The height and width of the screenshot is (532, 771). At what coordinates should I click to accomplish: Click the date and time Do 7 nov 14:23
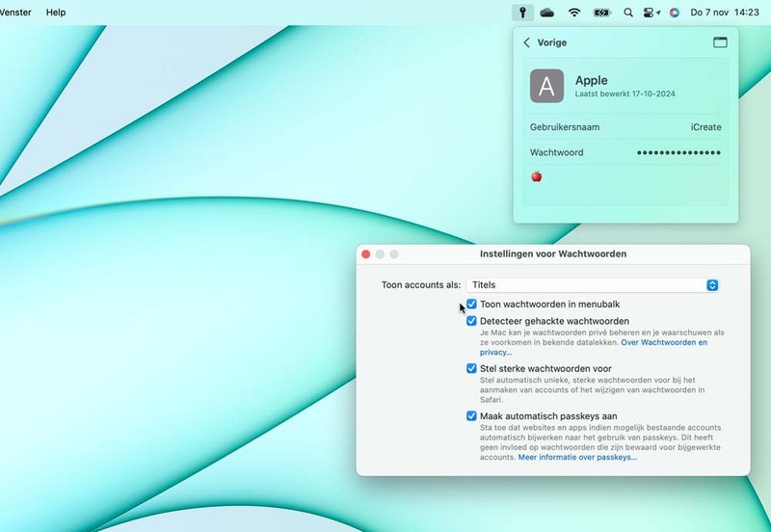coord(725,13)
